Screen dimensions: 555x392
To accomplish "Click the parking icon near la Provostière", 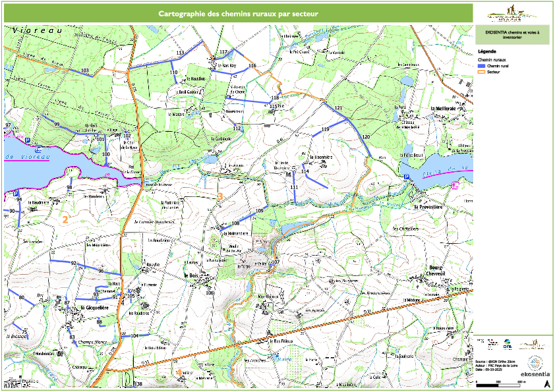I will pos(406,177).
